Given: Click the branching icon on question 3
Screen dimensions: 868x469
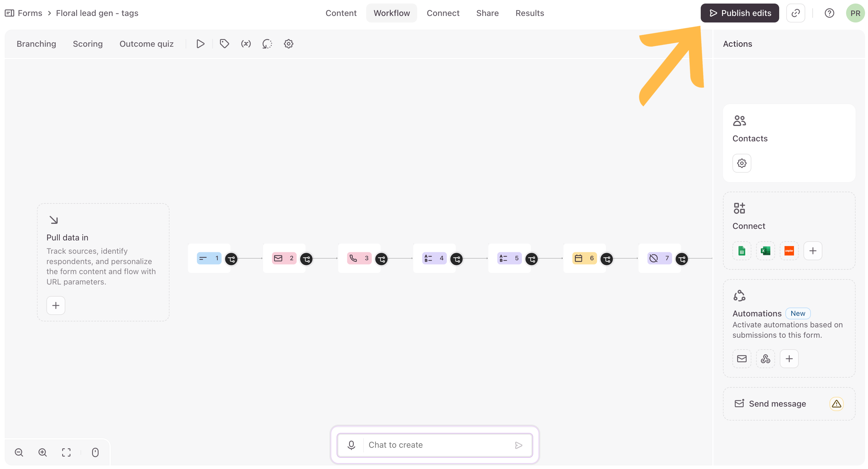Looking at the screenshot, I should [381, 259].
